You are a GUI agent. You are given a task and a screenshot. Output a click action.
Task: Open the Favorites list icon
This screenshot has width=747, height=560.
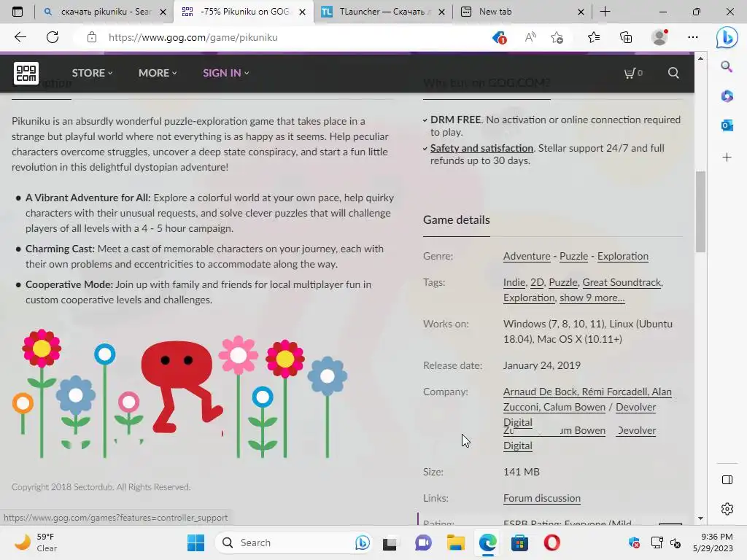click(x=594, y=37)
